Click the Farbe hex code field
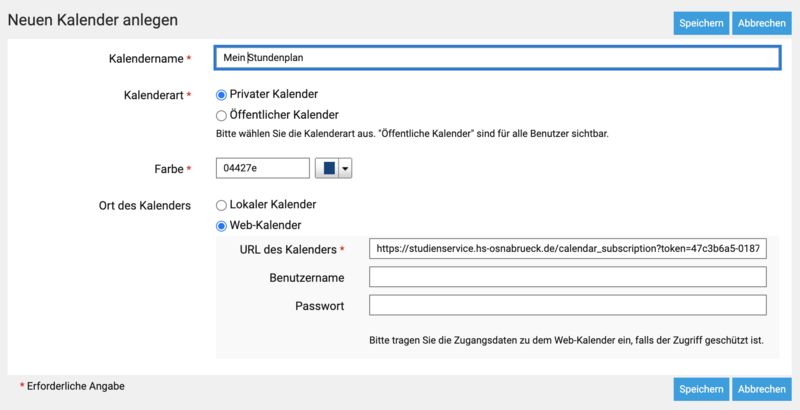 tap(262, 169)
